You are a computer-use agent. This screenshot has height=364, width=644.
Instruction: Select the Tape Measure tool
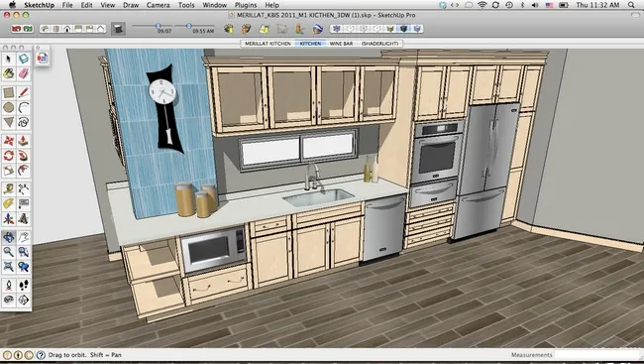click(x=9, y=189)
